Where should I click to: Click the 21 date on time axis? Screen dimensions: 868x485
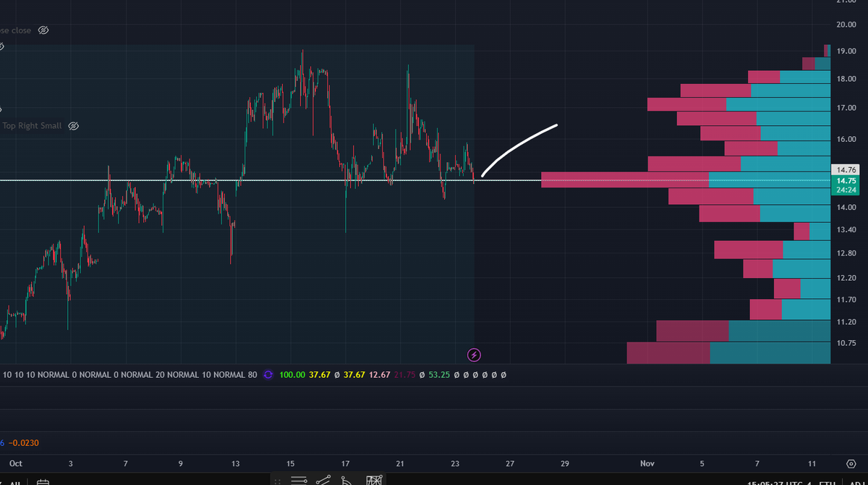[x=400, y=463]
